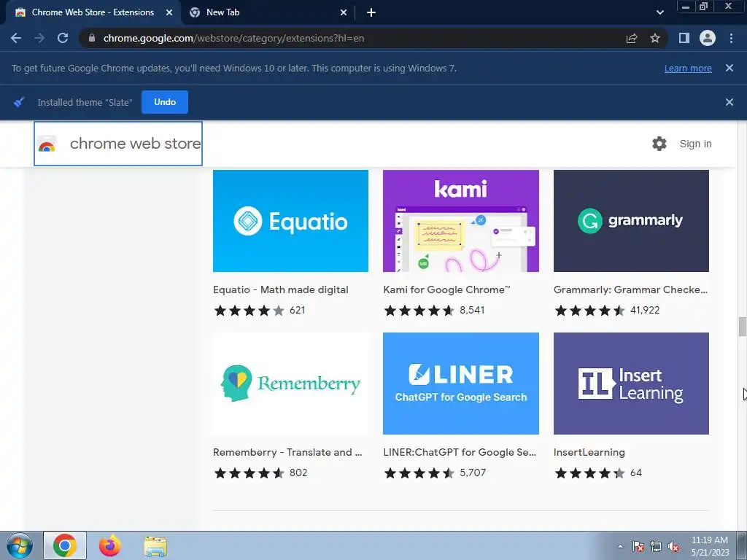Viewport: 747px width, 560px height.
Task: Click the 621 ratings count for Equatio
Action: 298,311
